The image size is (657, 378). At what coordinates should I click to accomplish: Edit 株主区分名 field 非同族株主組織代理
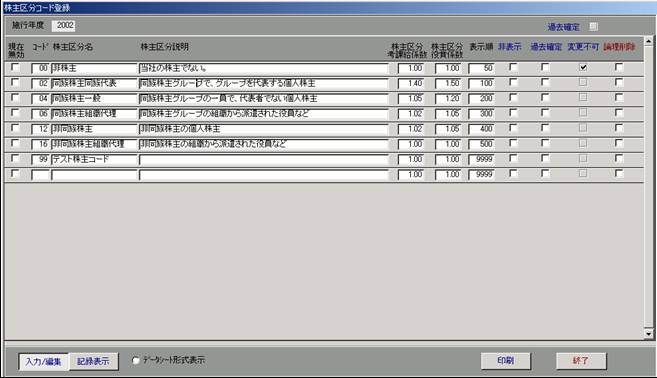(94, 144)
